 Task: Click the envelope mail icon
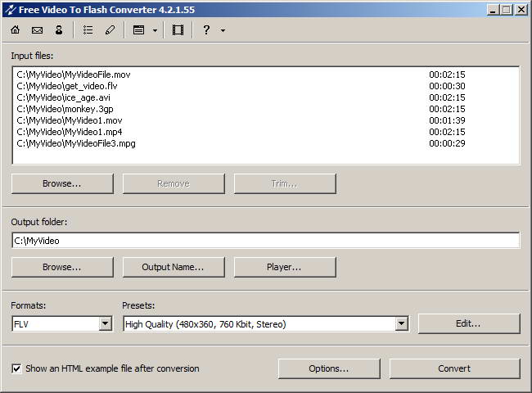pos(37,30)
